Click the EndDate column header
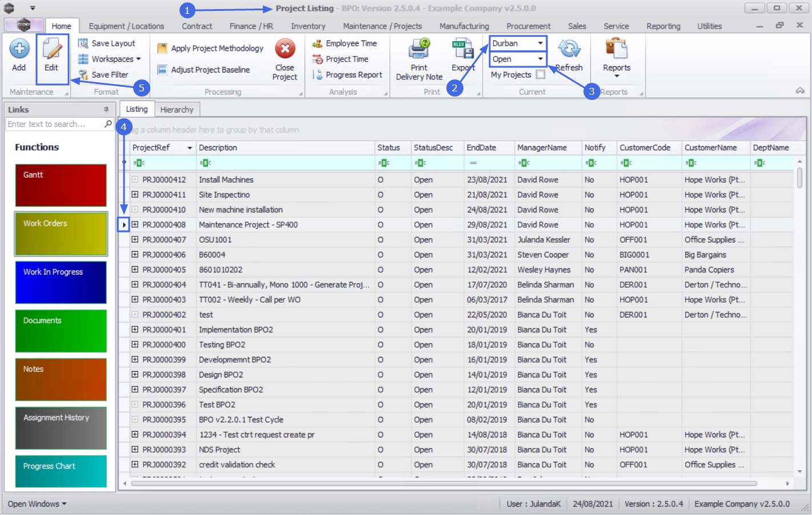 (489, 148)
